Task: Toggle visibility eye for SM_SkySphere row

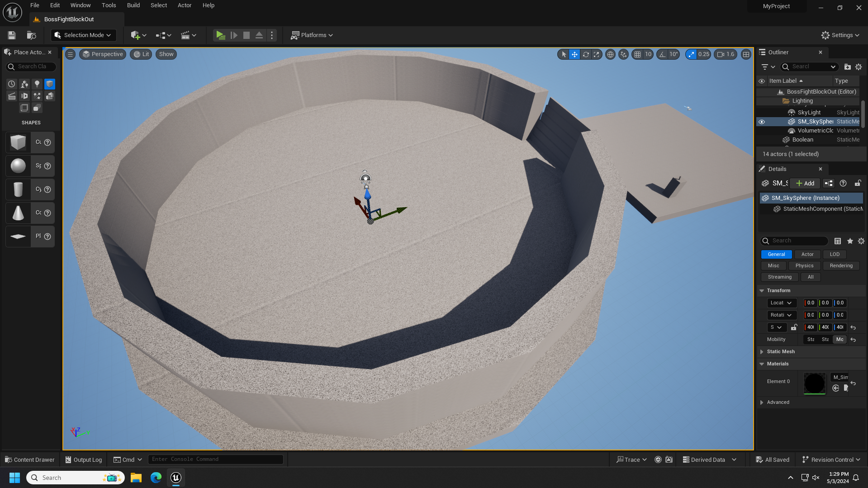Action: pos(762,122)
